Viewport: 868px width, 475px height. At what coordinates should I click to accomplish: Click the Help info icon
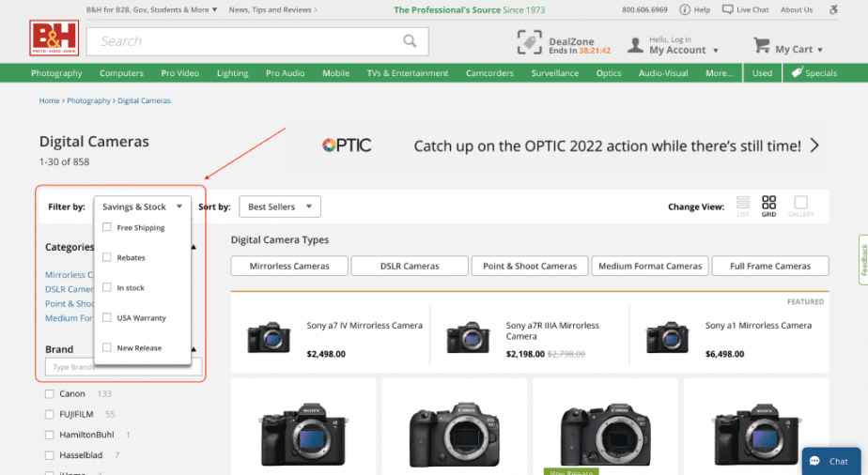coord(685,9)
